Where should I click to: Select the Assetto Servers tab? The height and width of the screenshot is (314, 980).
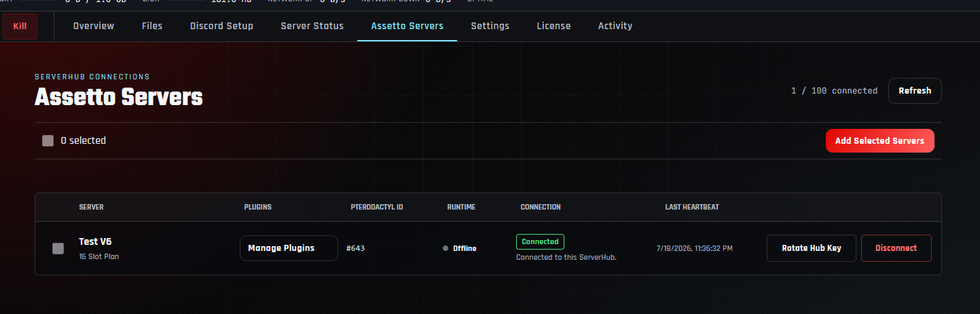point(407,26)
